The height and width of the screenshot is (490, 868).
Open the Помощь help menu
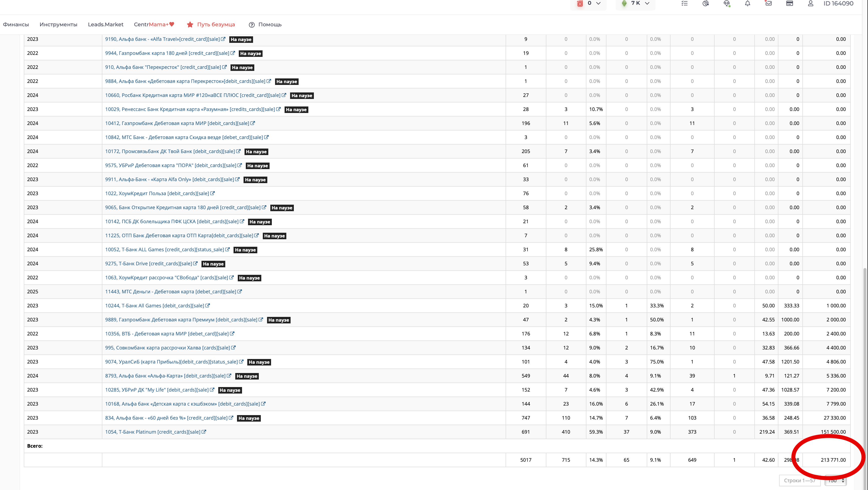coord(270,24)
